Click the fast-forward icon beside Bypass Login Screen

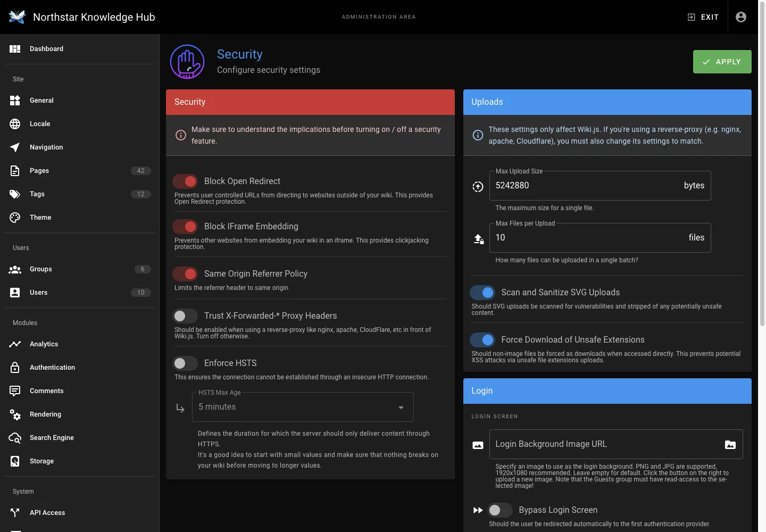[x=478, y=510]
